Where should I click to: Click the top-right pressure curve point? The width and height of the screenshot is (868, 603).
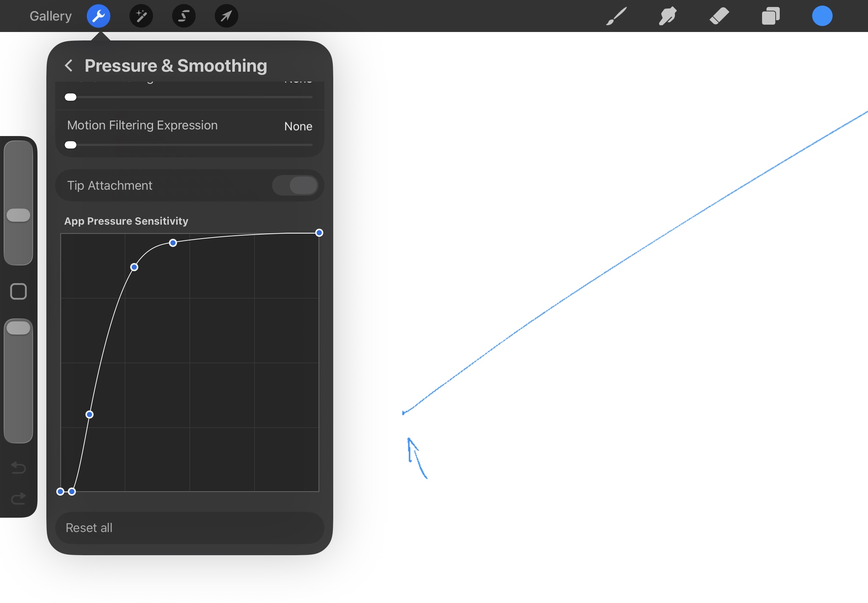click(x=319, y=233)
